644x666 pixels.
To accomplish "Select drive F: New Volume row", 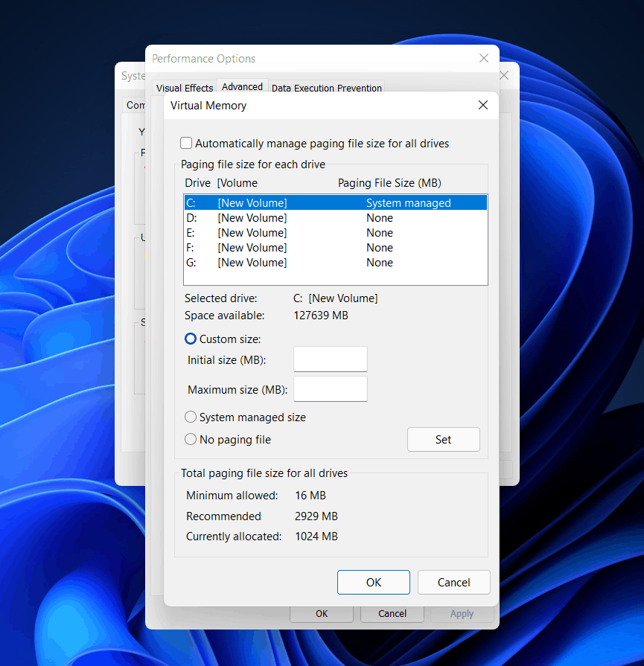I will [x=336, y=248].
